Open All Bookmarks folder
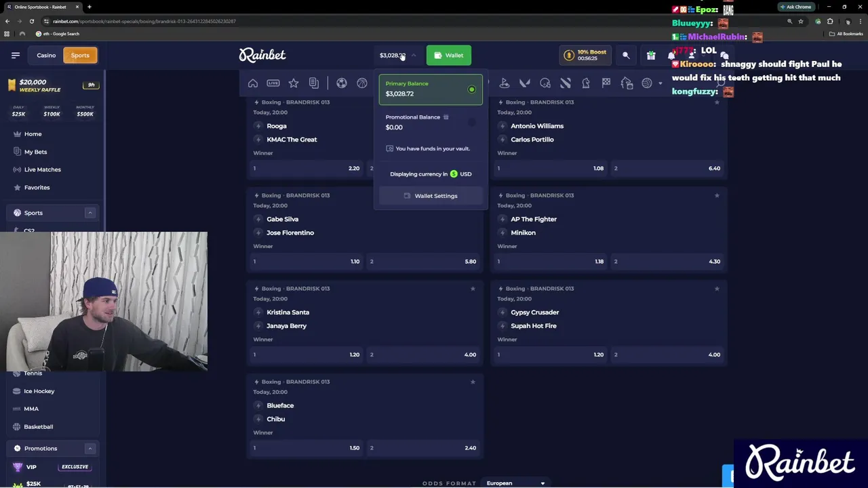The width and height of the screenshot is (868, 488). pyautogui.click(x=846, y=34)
